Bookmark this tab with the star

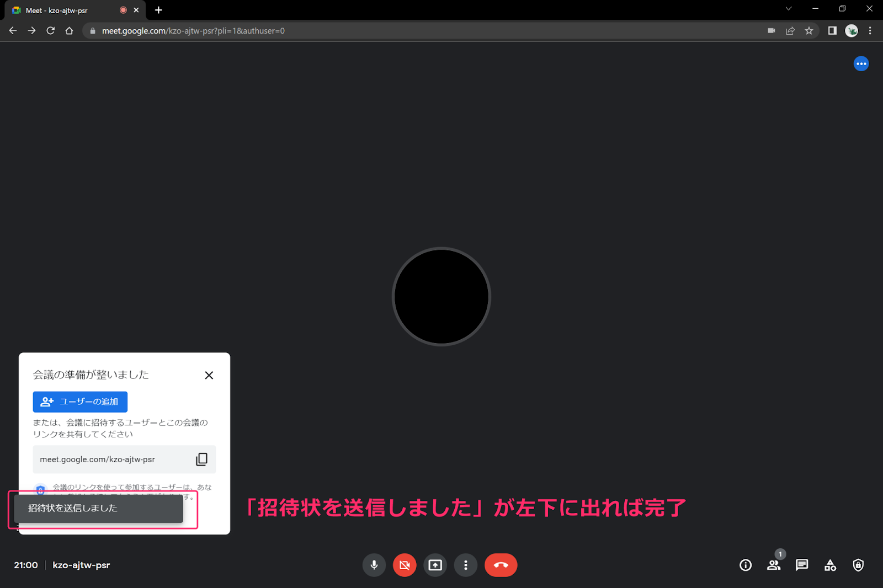coord(809,31)
